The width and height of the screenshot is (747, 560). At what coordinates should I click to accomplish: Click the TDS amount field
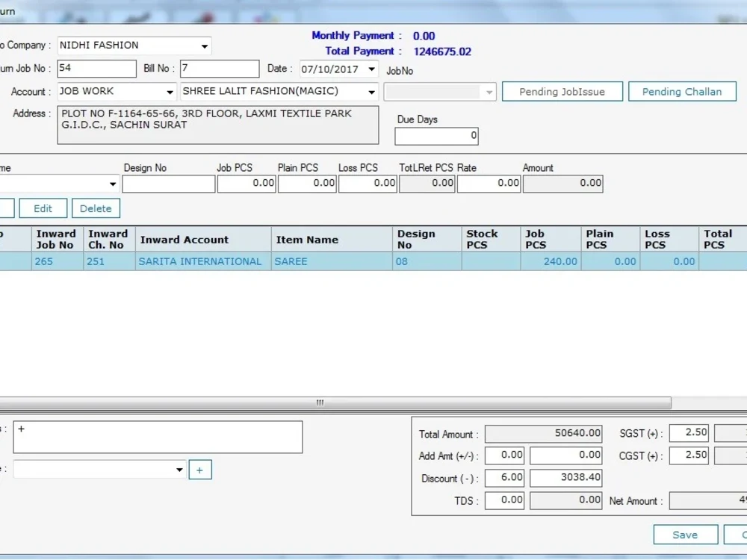coord(566,500)
